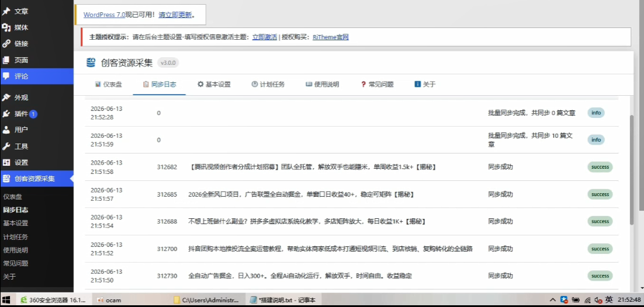Click the v3.0.0 version badge
The height and width of the screenshot is (307, 644).
[x=168, y=63]
